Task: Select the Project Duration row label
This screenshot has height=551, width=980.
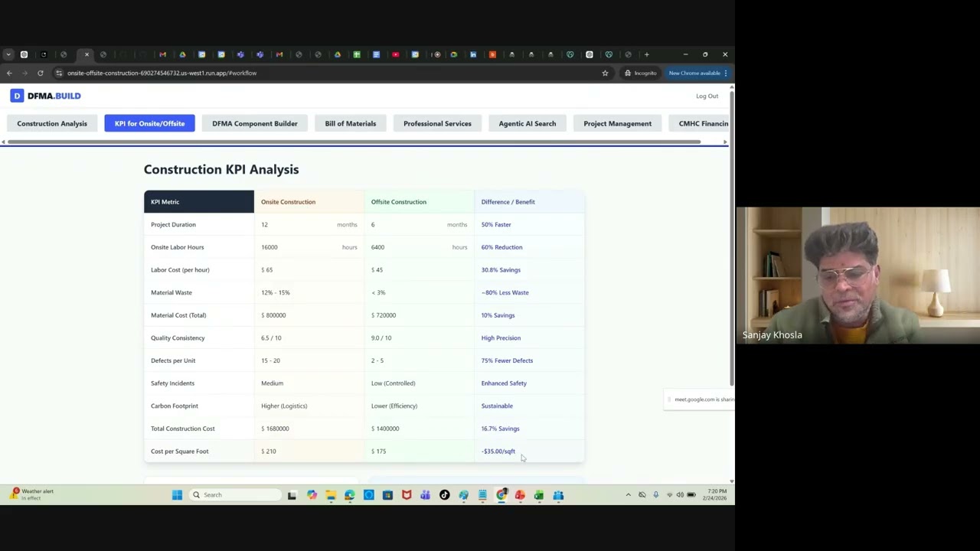Action: (x=173, y=224)
